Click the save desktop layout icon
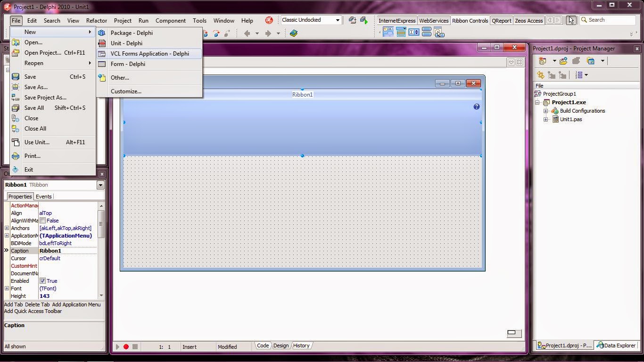 [352, 20]
